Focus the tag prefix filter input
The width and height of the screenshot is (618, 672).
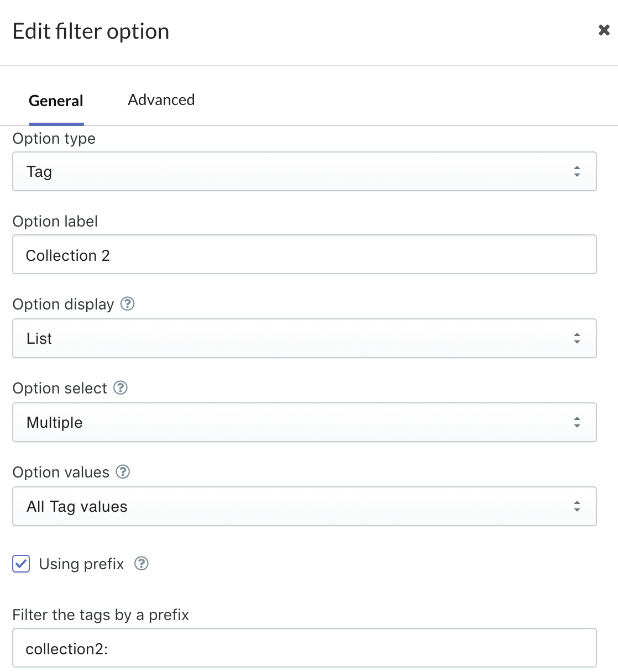[x=304, y=648]
